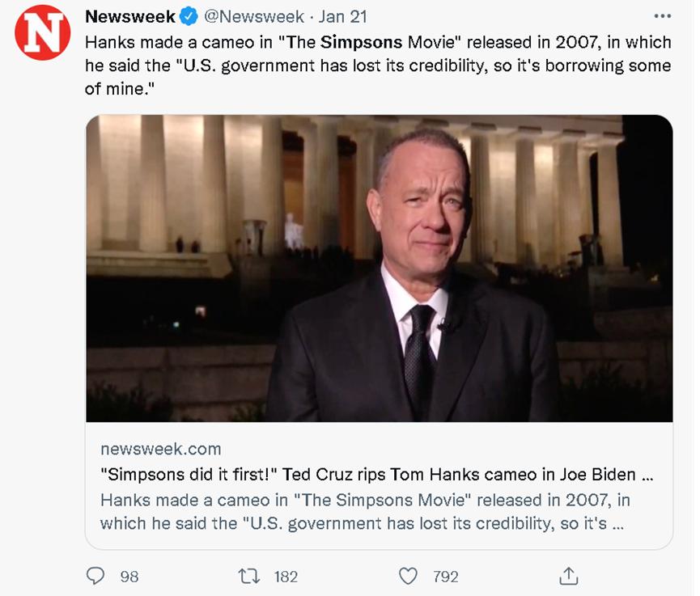The width and height of the screenshot is (700, 596).
Task: Share the tweet via the share icon
Action: (x=568, y=576)
